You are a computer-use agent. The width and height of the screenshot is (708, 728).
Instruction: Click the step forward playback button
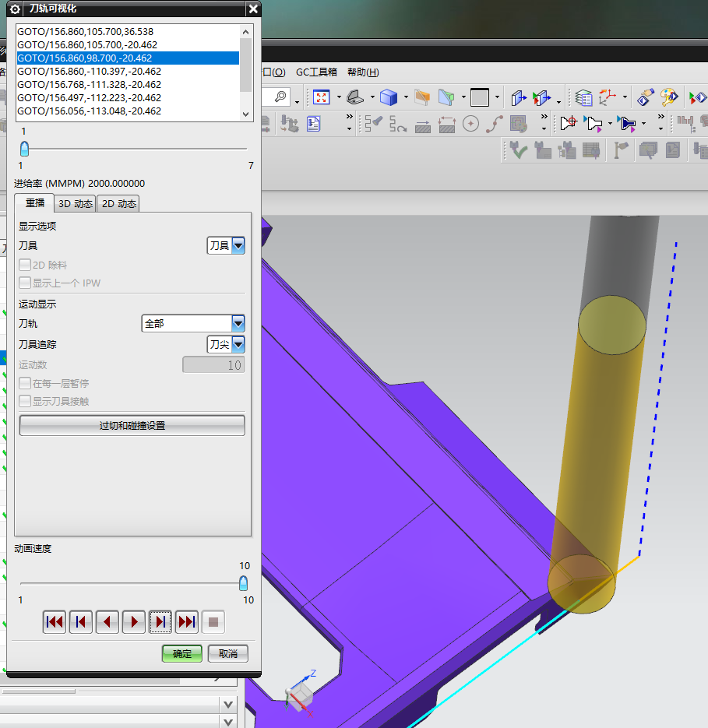(x=160, y=621)
